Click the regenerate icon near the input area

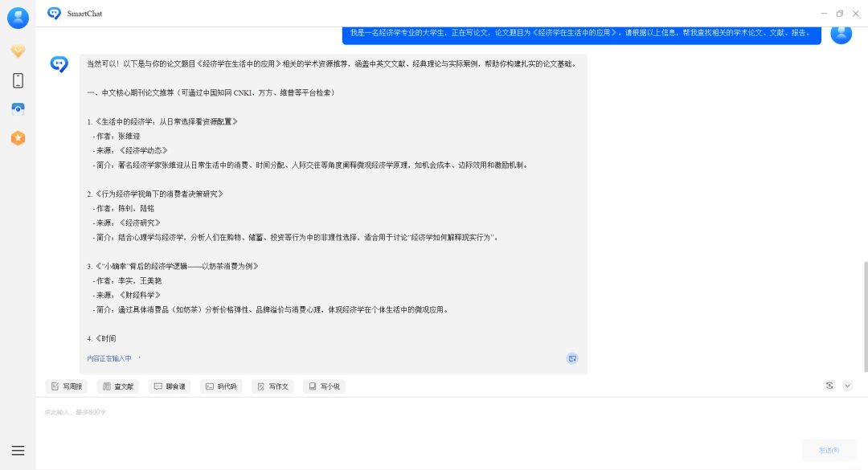pos(829,386)
